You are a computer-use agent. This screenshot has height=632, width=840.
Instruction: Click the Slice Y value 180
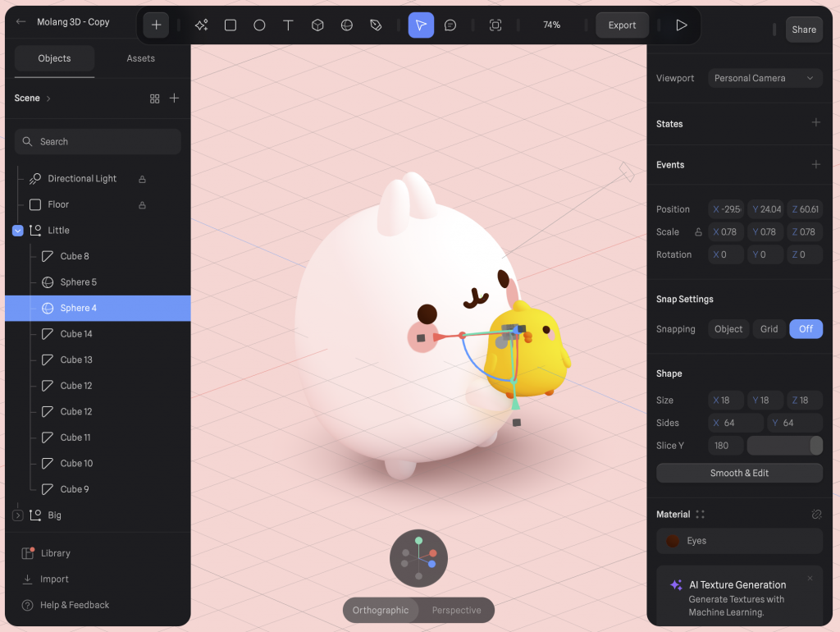726,446
